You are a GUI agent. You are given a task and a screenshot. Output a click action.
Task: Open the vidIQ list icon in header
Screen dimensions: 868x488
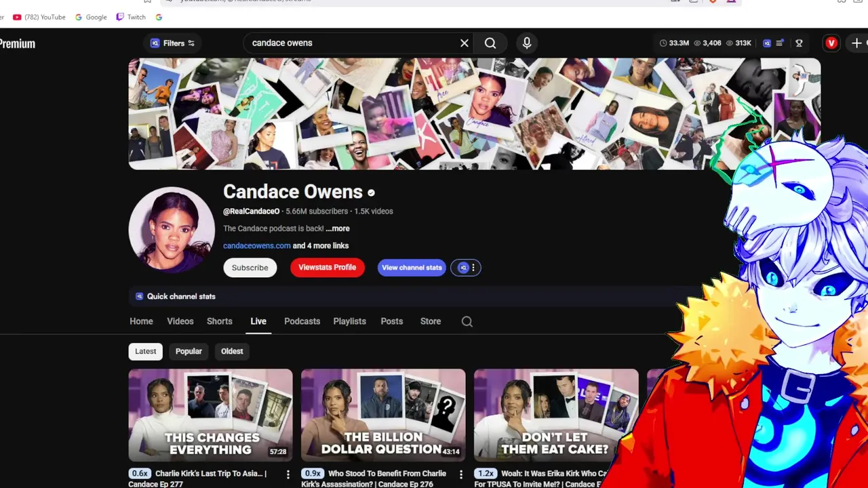click(780, 43)
